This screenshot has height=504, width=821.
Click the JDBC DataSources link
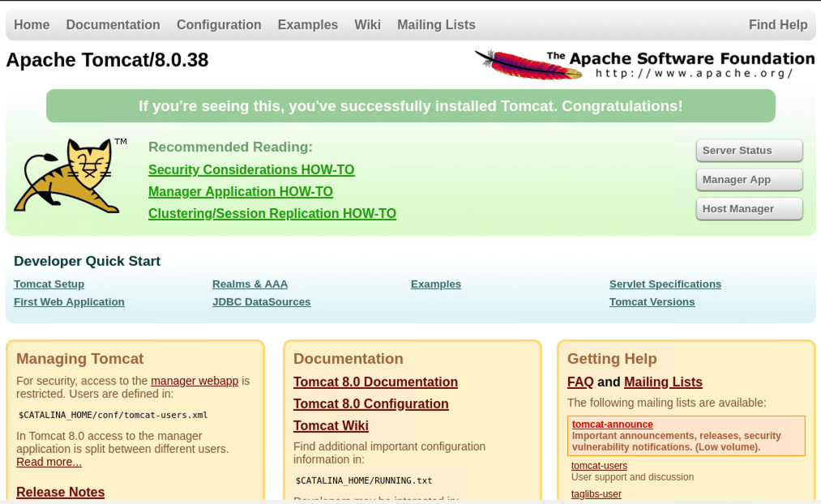point(261,301)
